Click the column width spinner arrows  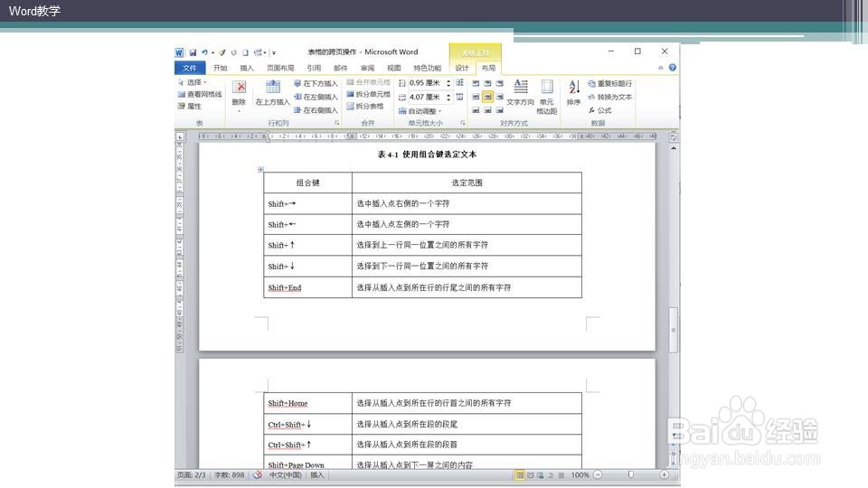point(448,97)
